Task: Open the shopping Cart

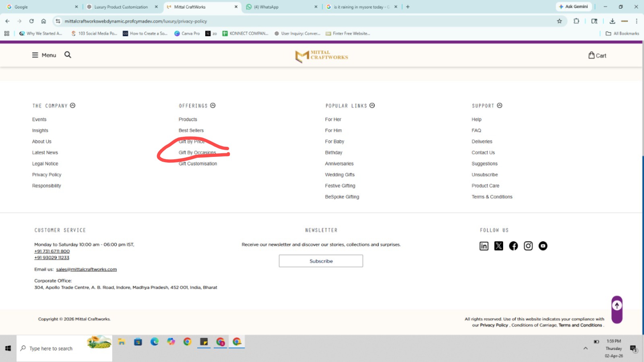Action: tap(597, 56)
